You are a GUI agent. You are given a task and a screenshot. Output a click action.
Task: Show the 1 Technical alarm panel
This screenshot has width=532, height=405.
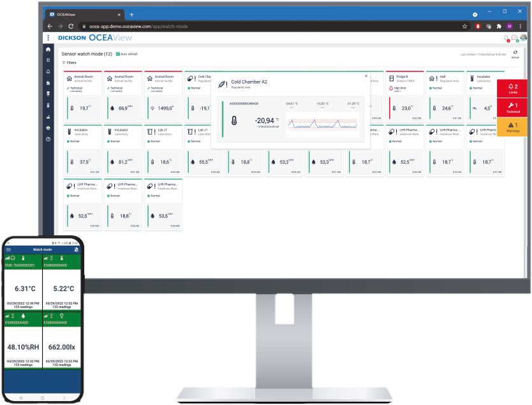(512, 108)
